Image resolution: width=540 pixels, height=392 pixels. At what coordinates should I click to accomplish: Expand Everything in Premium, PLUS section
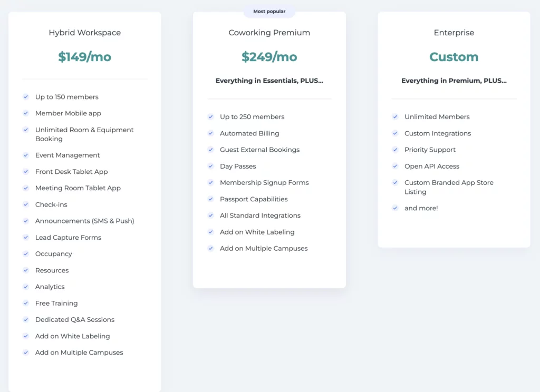[454, 81]
